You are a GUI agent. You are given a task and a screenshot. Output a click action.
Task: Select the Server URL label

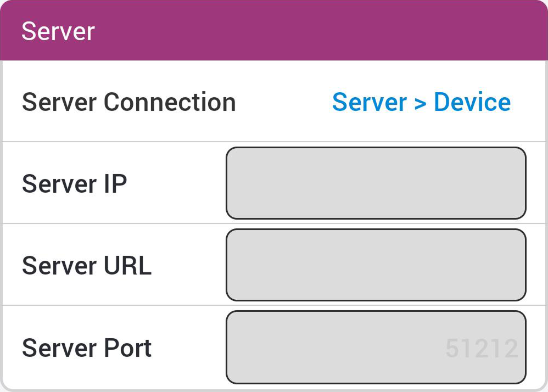pos(86,265)
